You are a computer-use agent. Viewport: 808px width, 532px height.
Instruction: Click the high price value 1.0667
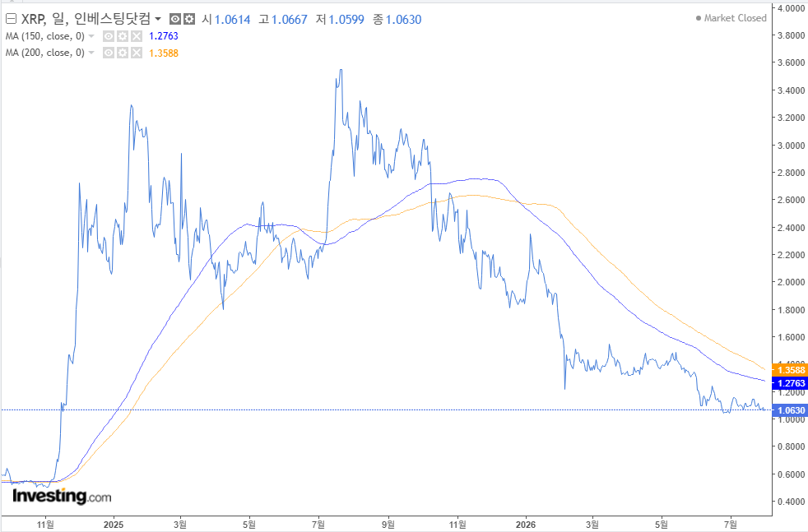pyautogui.click(x=289, y=20)
